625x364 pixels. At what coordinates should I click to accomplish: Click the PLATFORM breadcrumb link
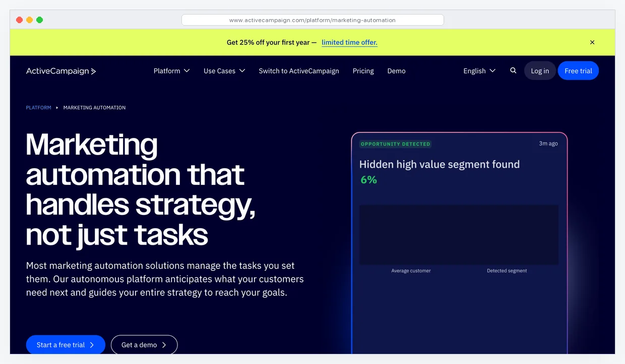39,107
